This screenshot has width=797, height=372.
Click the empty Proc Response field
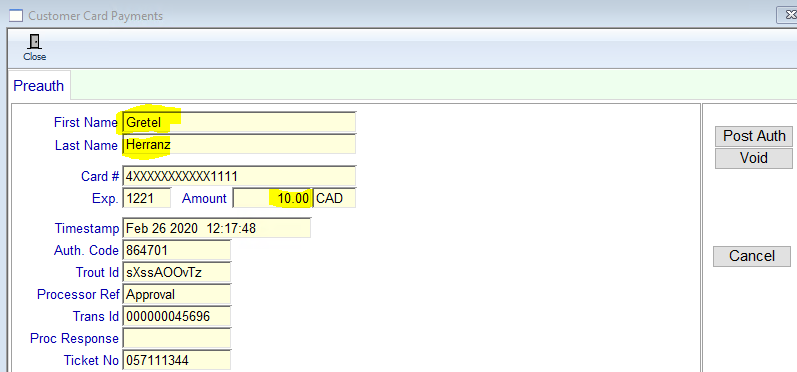176,338
